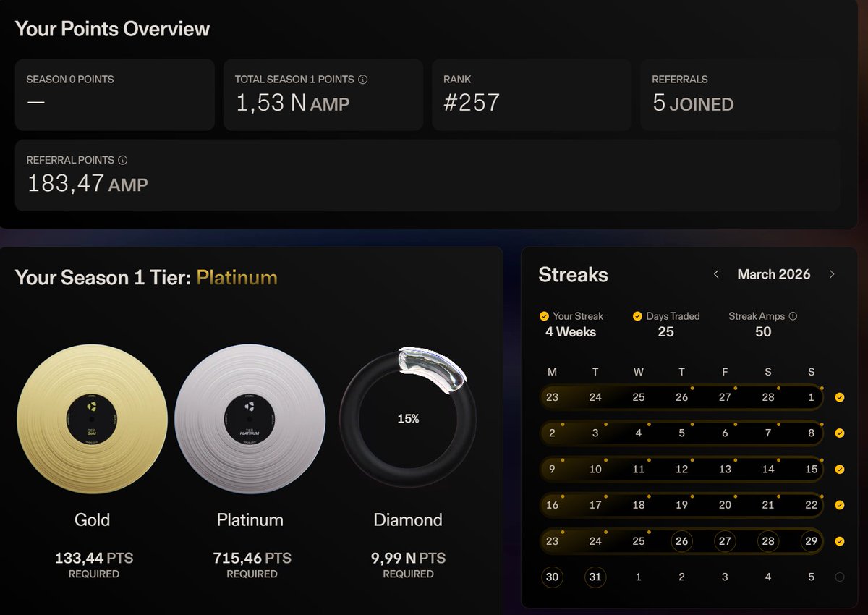Click the week-complete check for week of 23 February
The width and height of the screenshot is (868, 615).
point(839,397)
